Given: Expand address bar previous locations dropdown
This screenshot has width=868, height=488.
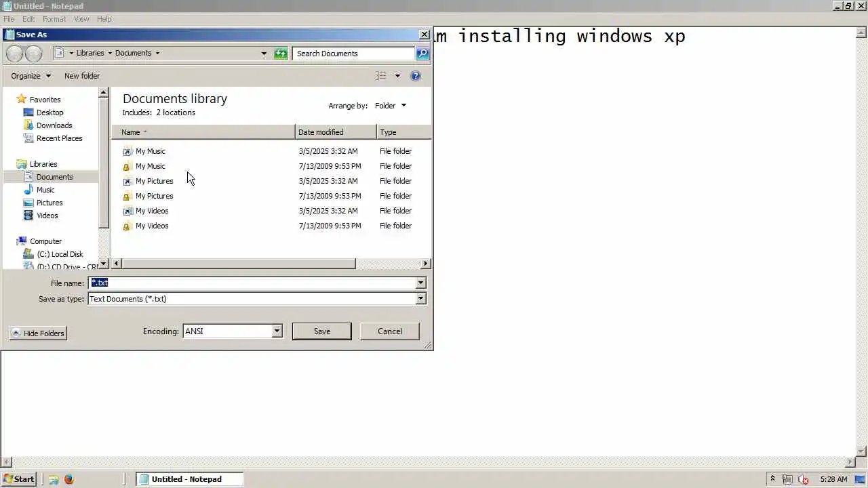Looking at the screenshot, I should click(x=264, y=54).
